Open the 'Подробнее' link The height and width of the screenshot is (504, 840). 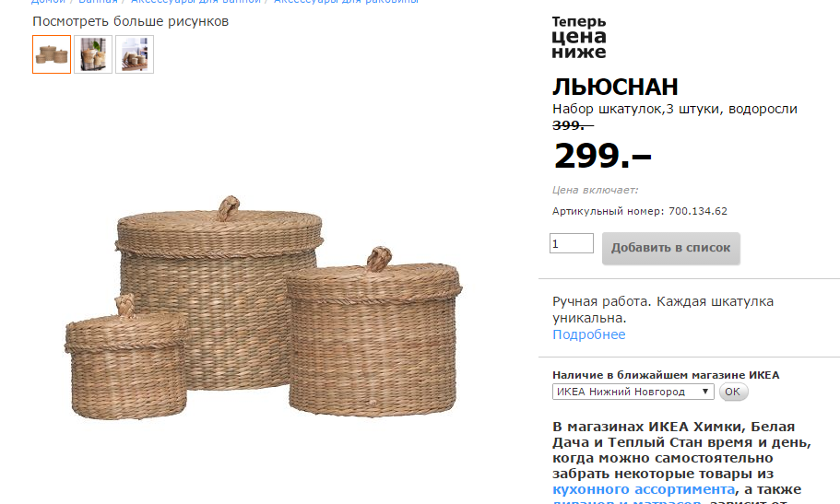click(589, 334)
